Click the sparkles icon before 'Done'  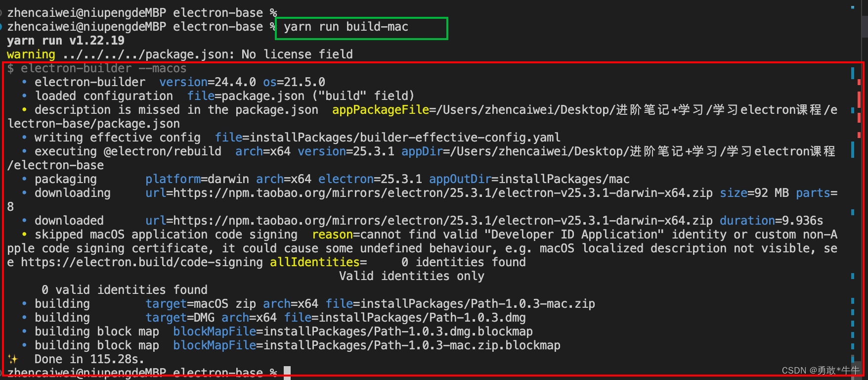13,359
